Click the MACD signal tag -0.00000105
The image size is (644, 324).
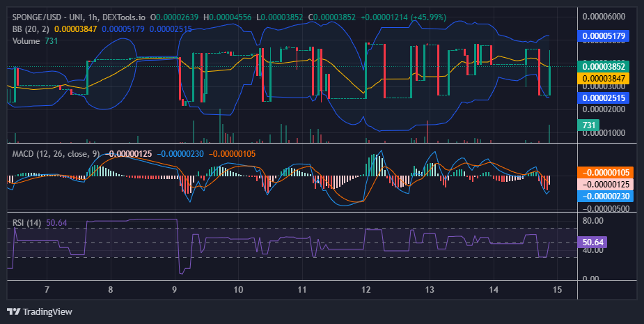point(606,172)
